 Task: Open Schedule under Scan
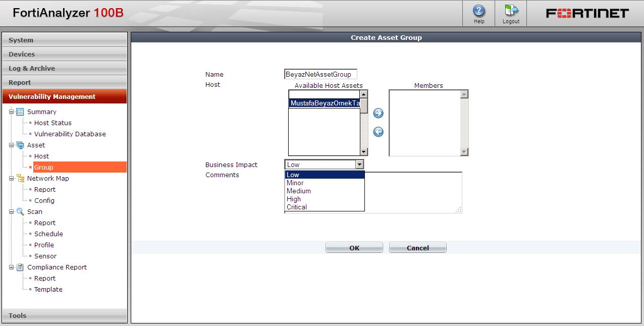48,234
